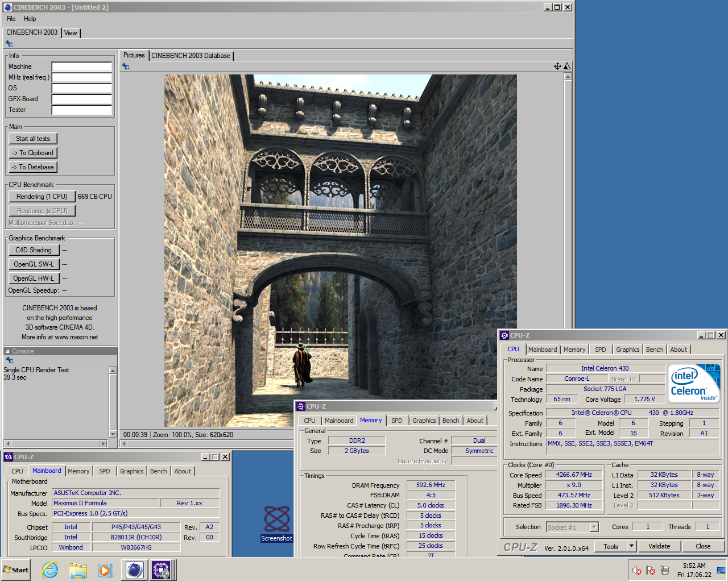
Task: Select the Pictures tab
Action: (x=134, y=55)
